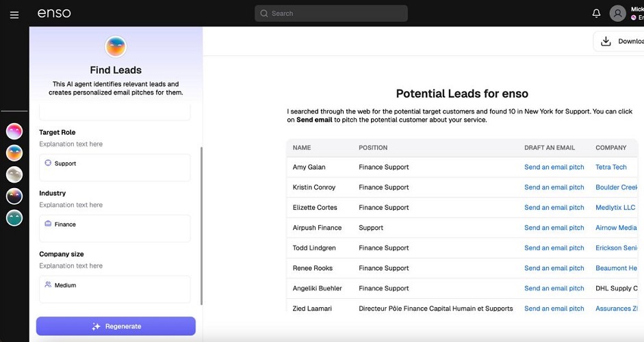Viewport: 644px width, 342px height.
Task: Click the Find Leads title
Action: tap(116, 70)
